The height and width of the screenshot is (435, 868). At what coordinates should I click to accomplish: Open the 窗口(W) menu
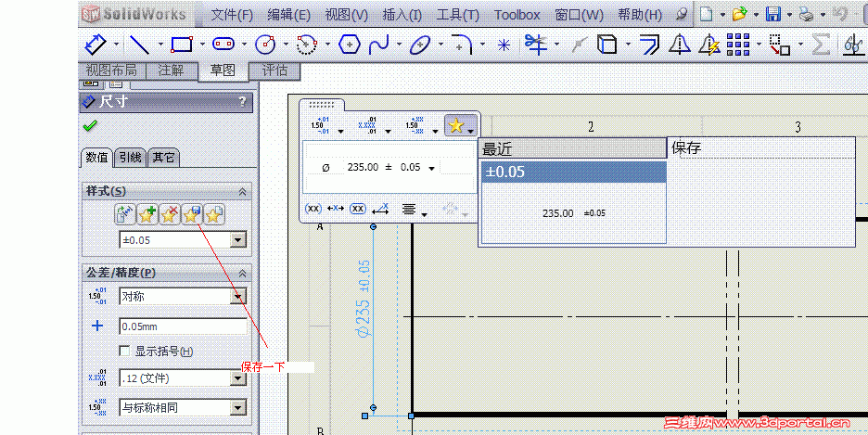(x=579, y=15)
